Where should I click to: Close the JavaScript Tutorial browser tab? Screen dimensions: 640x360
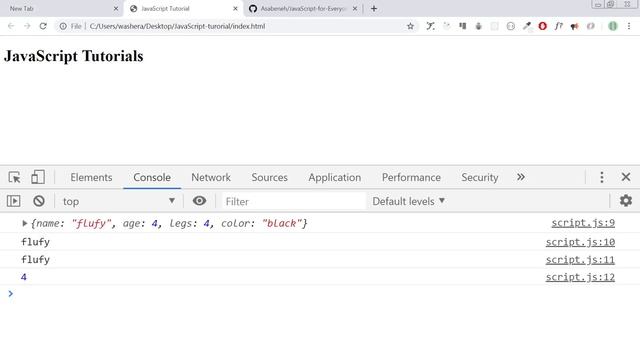click(x=235, y=9)
